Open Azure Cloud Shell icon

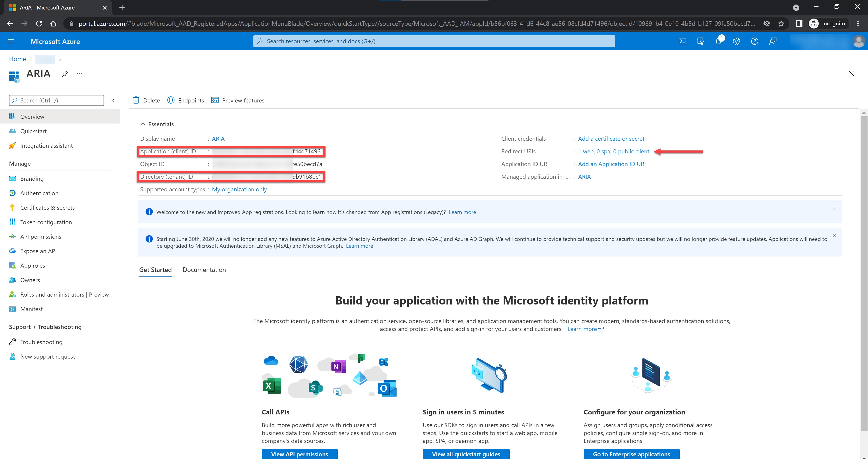682,41
